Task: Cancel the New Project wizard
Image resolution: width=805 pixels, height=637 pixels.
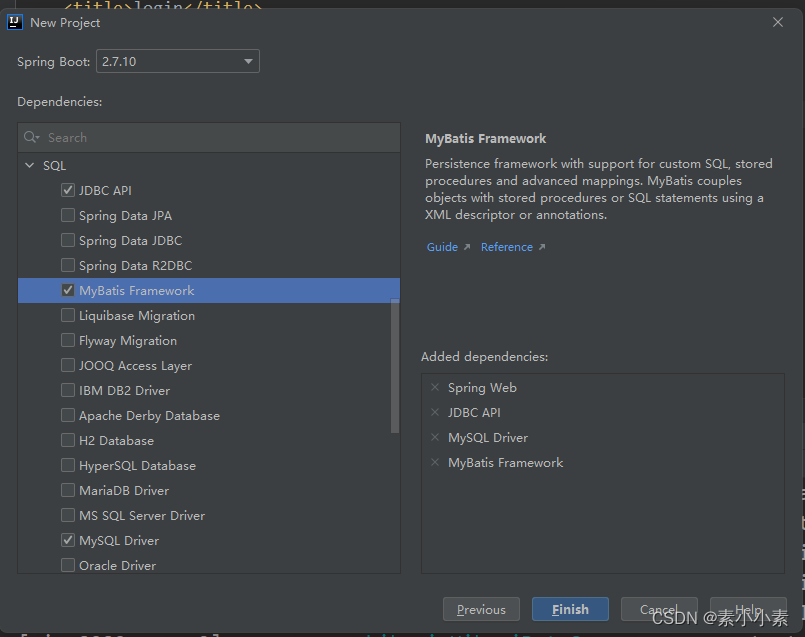Action: coord(659,609)
